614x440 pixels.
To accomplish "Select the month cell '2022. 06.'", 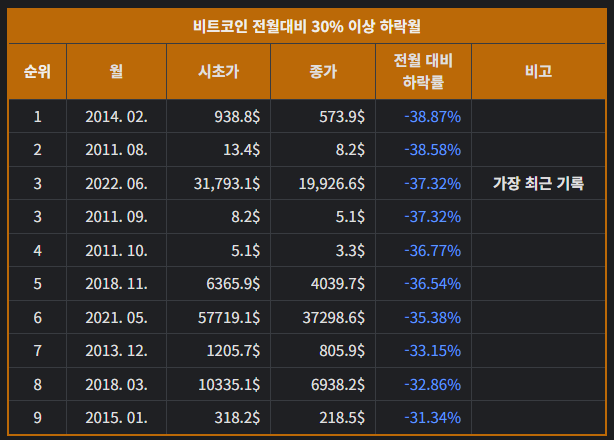I will tap(116, 184).
